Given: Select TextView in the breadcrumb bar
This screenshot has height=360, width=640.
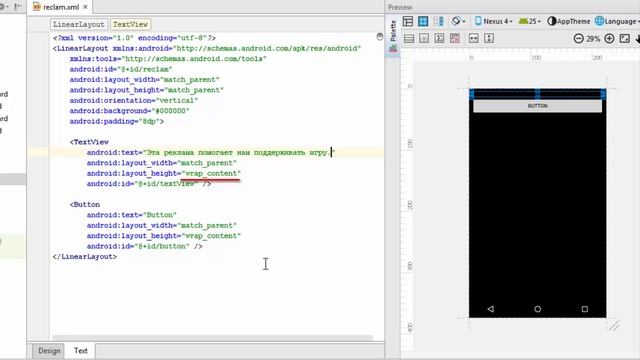Looking at the screenshot, I should coord(130,24).
